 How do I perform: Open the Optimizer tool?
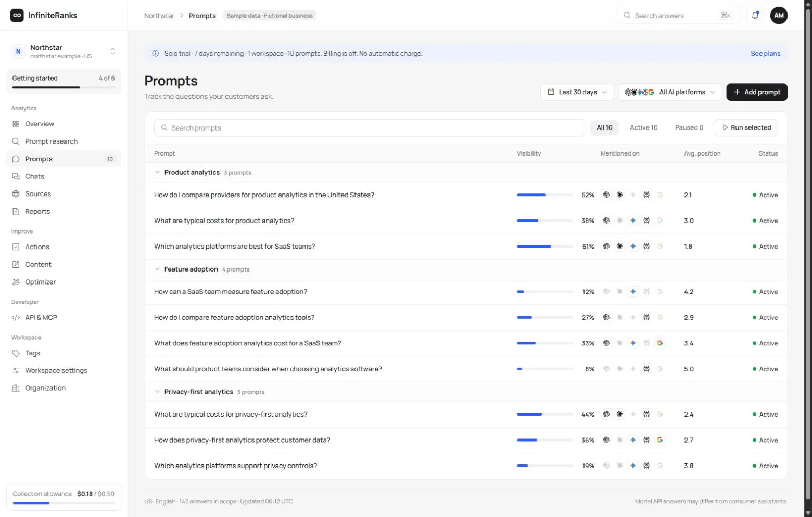click(64, 282)
